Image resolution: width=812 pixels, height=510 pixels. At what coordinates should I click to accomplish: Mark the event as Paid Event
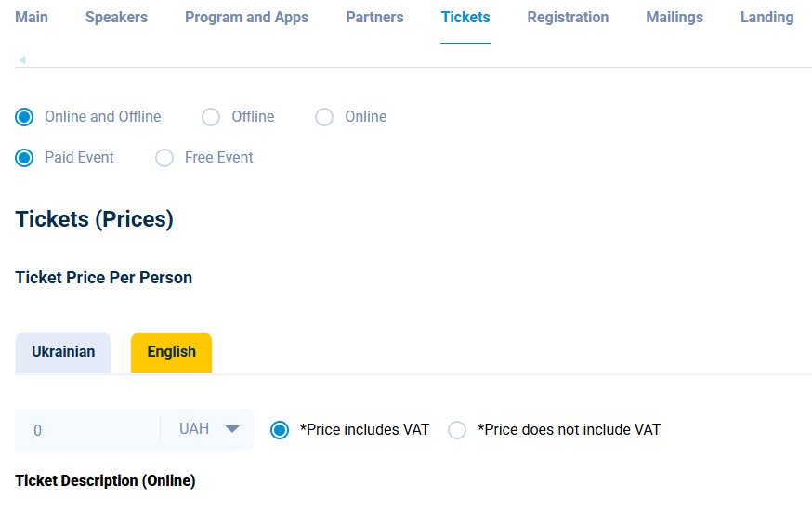[24, 158]
